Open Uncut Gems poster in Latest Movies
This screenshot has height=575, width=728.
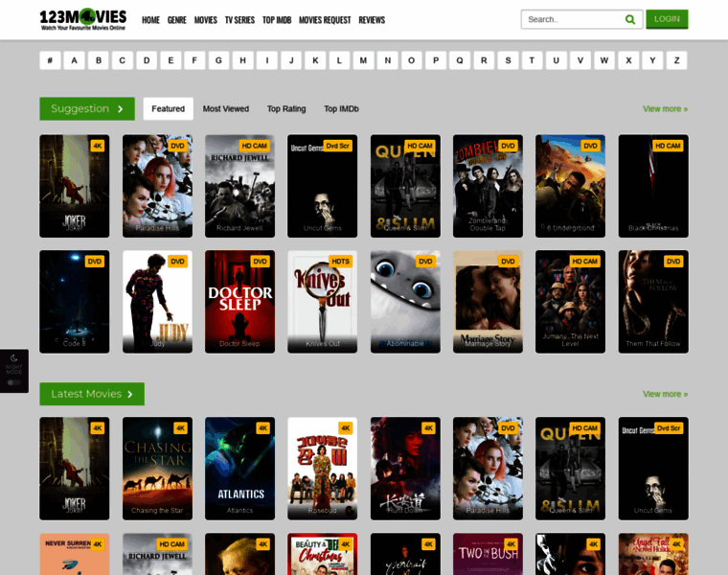coord(653,469)
